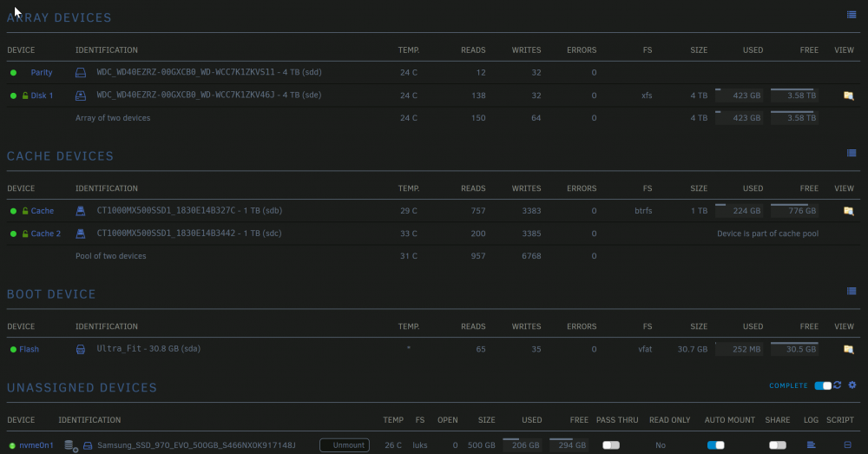Click the Disk 1 free 3.58 TB bar

(794, 95)
